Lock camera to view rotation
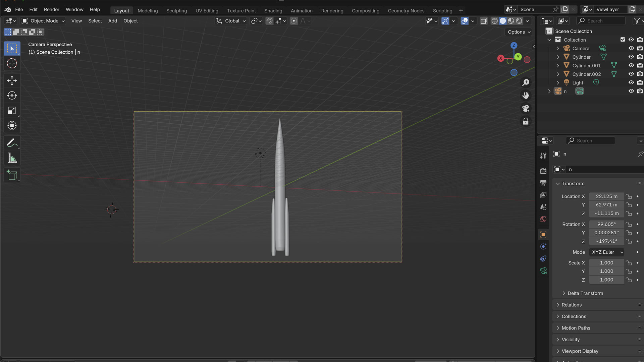Screen dimensions: 644x362 (x=526, y=121)
